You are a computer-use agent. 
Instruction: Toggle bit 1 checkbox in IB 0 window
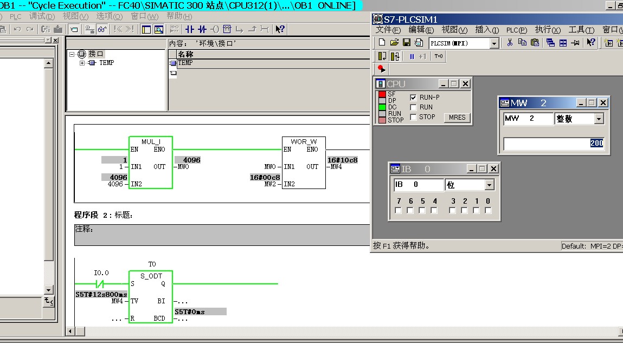pos(477,210)
